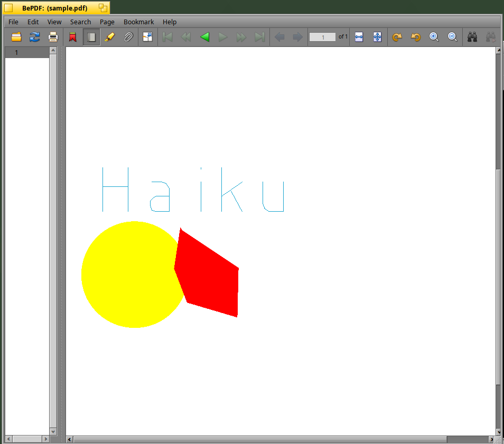
Task: Show attachments with the paperclip icon
Action: tap(128, 37)
